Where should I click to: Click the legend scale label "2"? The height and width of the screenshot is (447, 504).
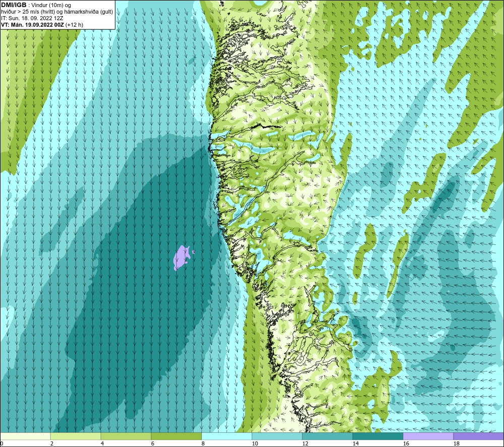[x=52, y=444]
